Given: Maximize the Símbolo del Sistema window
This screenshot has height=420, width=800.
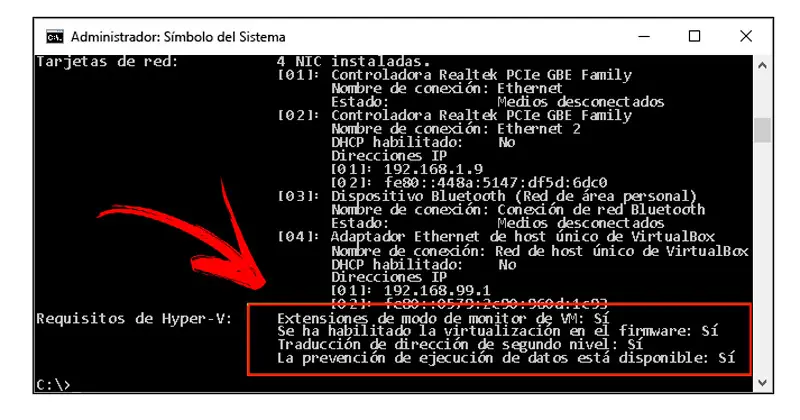Looking at the screenshot, I should [x=694, y=37].
